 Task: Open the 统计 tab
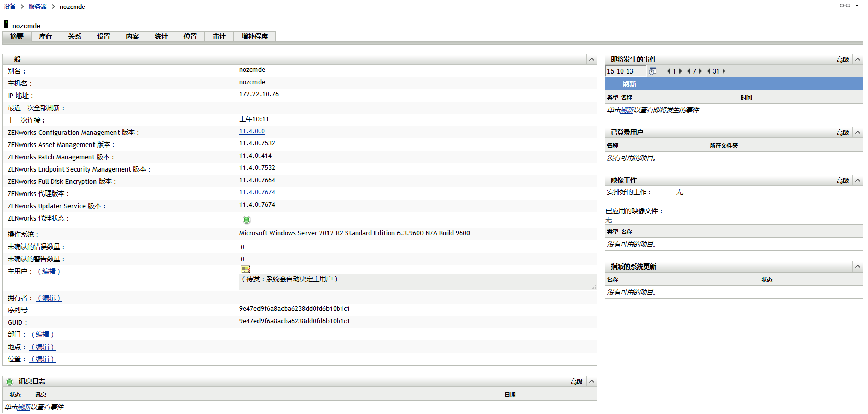161,36
